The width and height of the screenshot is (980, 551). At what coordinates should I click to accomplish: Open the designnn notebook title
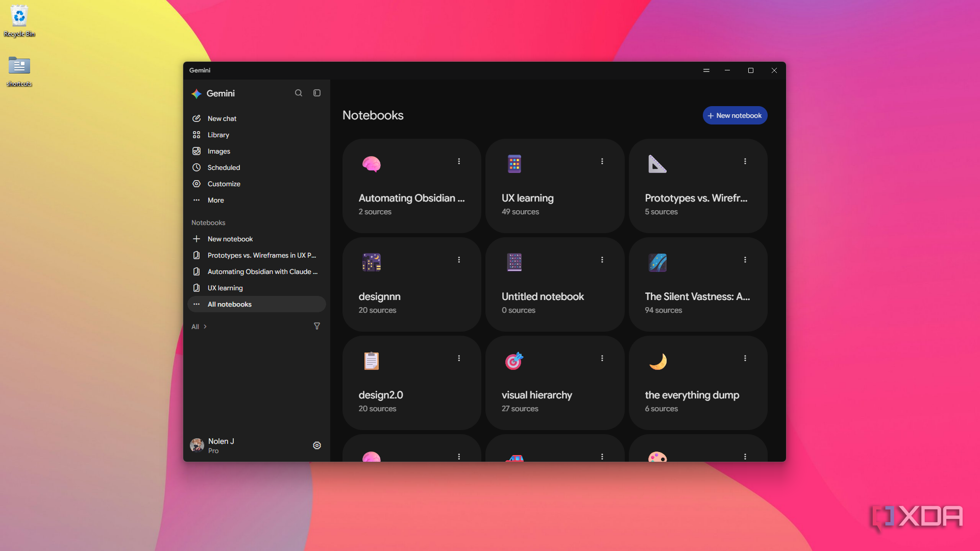pos(380,296)
